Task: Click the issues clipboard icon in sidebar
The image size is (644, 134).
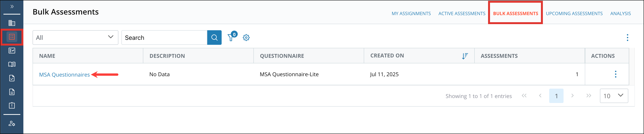Action: pos(12,105)
